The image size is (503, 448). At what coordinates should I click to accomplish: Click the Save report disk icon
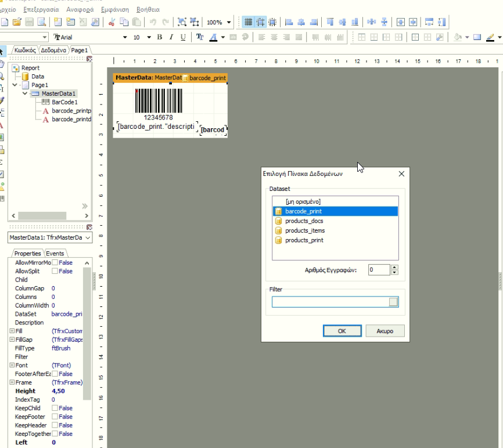click(x=29, y=22)
